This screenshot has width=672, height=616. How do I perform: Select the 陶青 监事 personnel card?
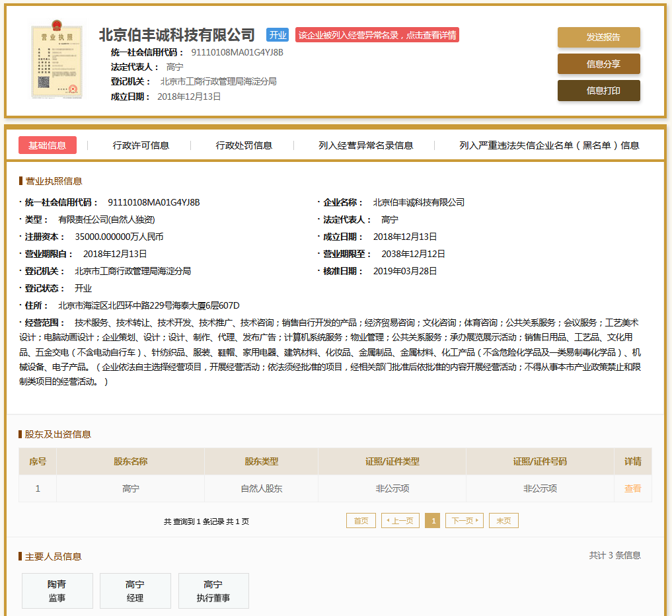pyautogui.click(x=57, y=590)
